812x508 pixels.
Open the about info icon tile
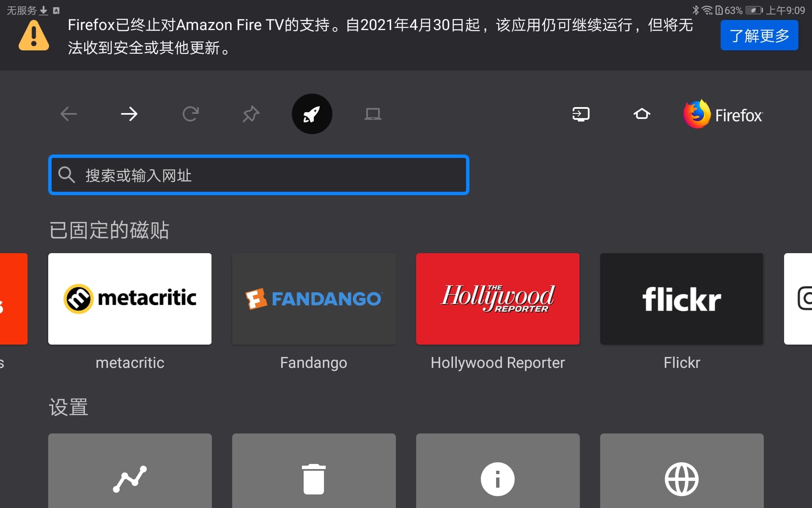(x=498, y=471)
